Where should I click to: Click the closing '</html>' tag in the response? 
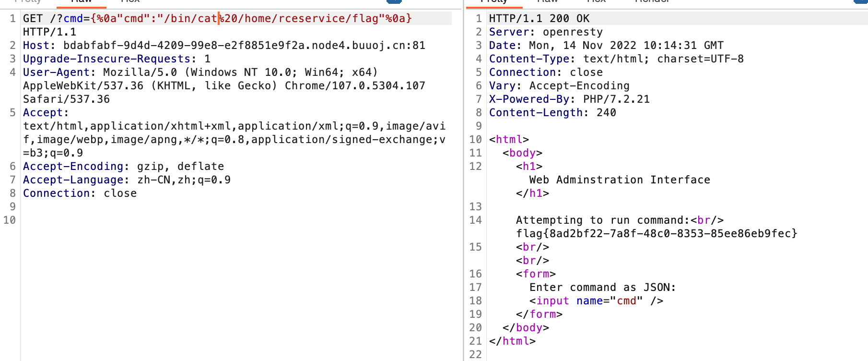[512, 341]
